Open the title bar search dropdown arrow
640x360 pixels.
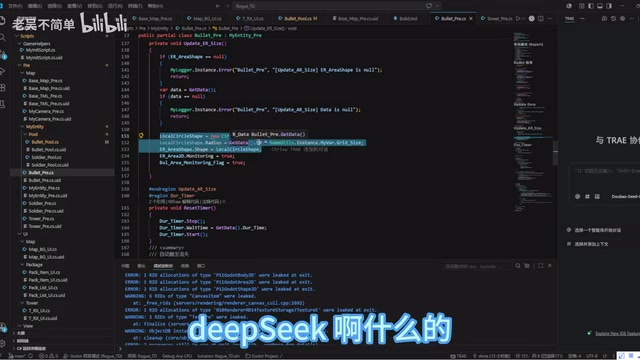[438, 6]
